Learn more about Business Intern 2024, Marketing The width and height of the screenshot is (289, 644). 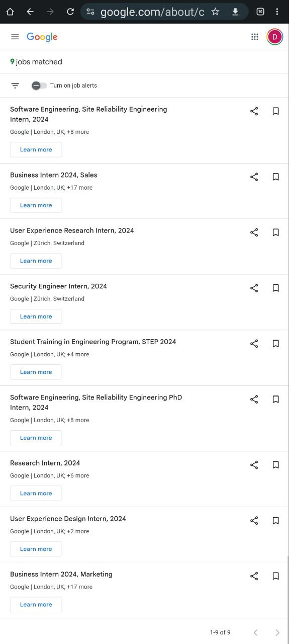click(x=36, y=604)
